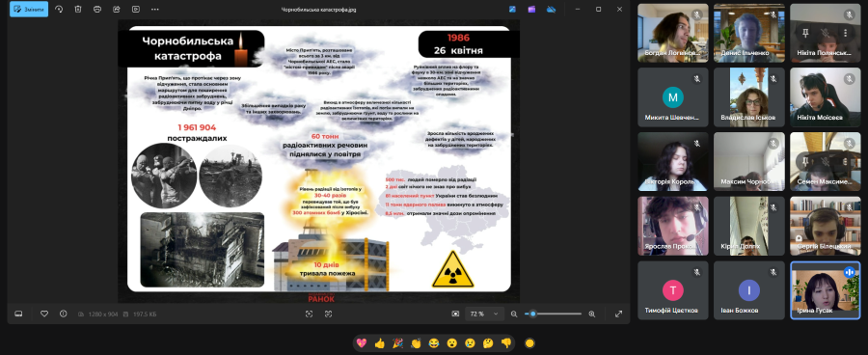Share the image using the share icon

pyautogui.click(x=117, y=9)
